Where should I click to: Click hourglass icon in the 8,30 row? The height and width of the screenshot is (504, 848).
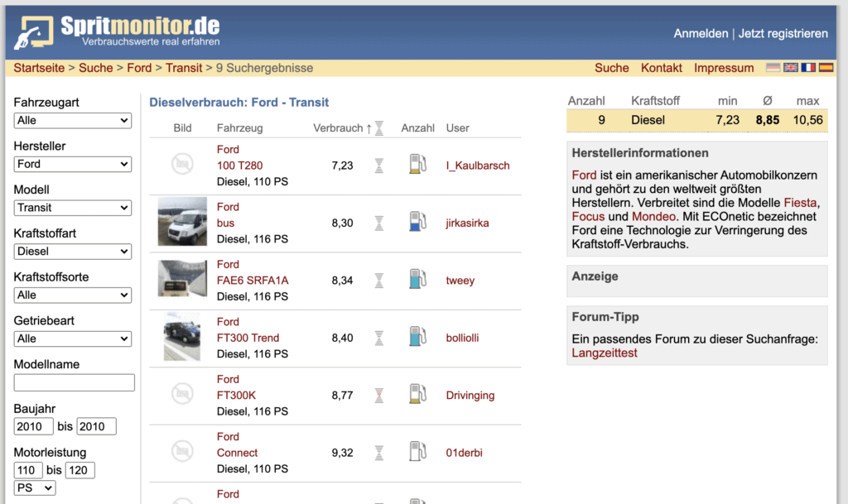[x=379, y=223]
